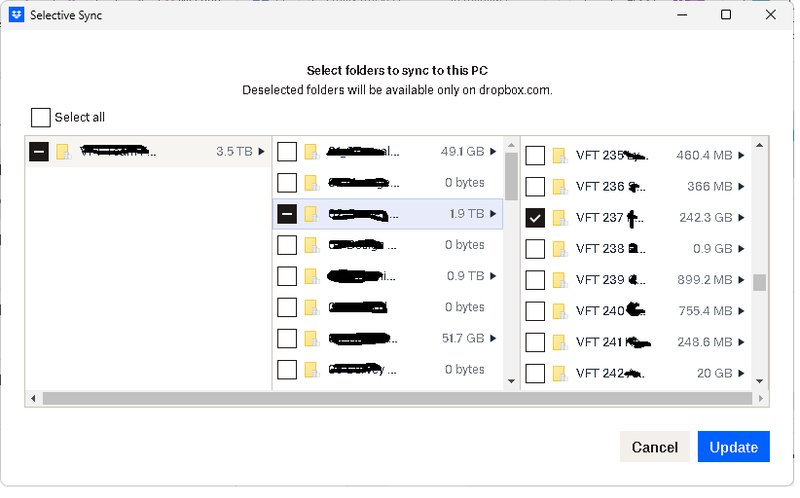Select the VFT 241 folder name
This screenshot has width=800, height=498.
[x=613, y=343]
